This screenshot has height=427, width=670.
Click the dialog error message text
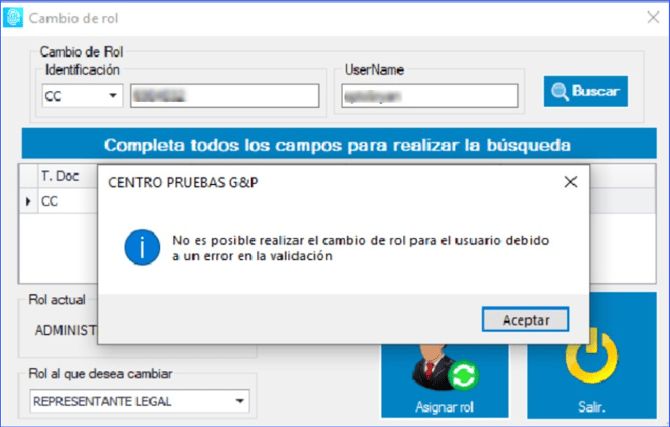[360, 248]
